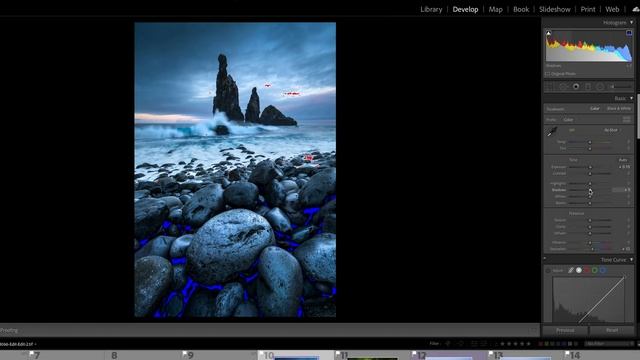This screenshot has width=640, height=360.
Task: Click the Exposure slider handle
Action: (x=590, y=167)
